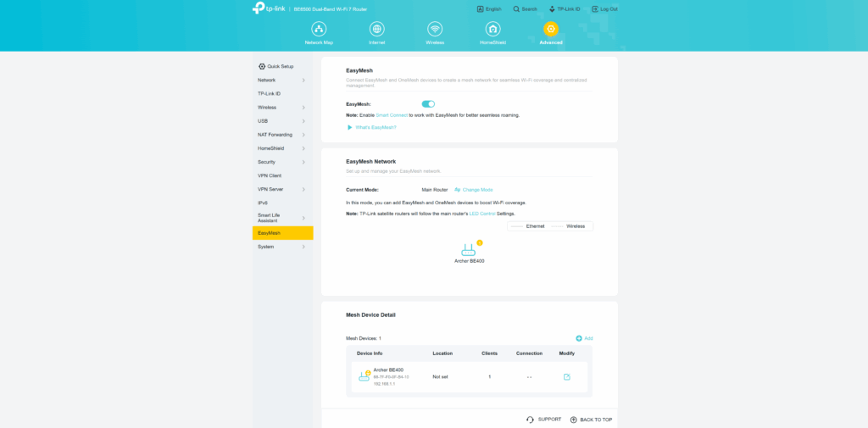Click the Ethernet legend item
The height and width of the screenshot is (428, 868).
point(528,226)
